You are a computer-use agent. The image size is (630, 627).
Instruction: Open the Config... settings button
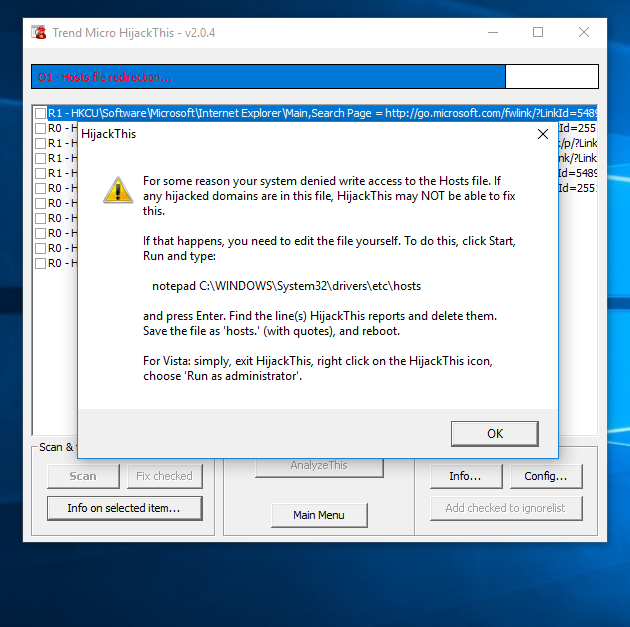[546, 476]
